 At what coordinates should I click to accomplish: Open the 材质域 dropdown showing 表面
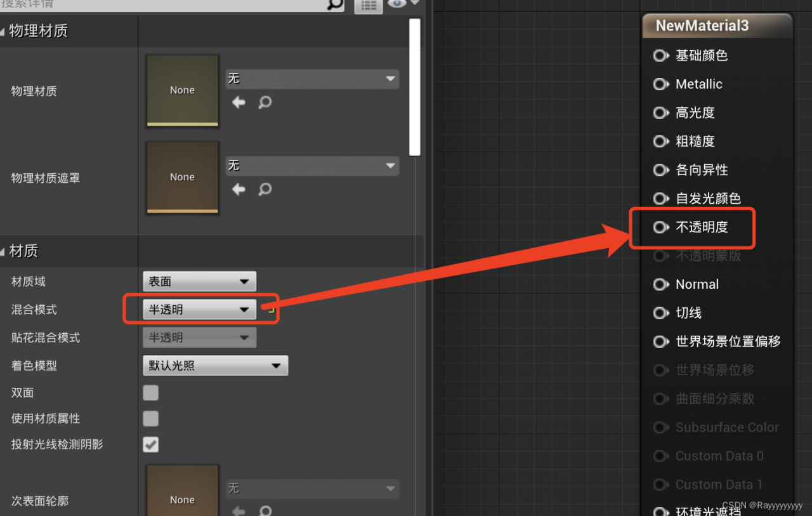click(199, 281)
